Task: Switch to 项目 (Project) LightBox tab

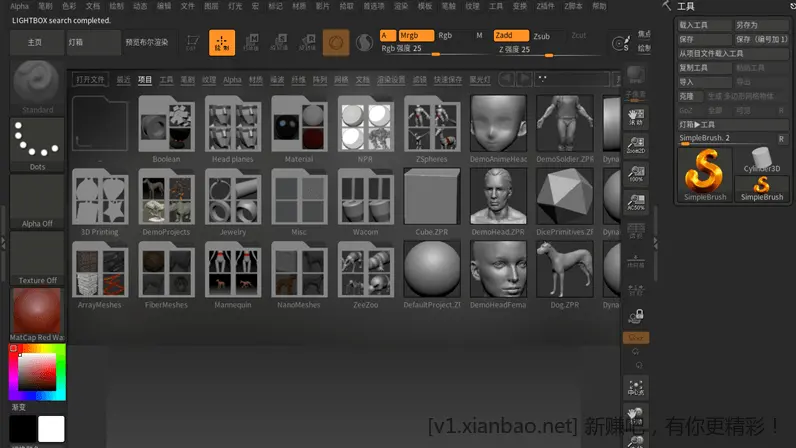Action: tap(145, 80)
